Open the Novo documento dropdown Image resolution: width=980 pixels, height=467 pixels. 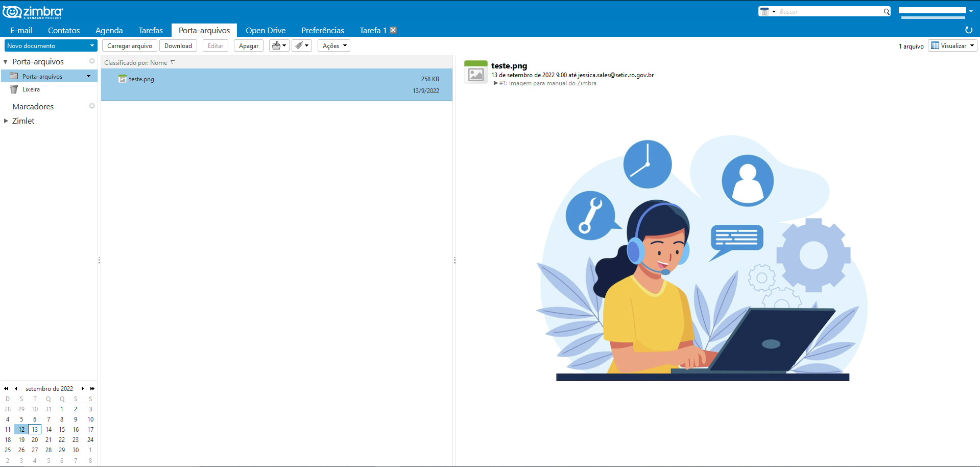click(x=92, y=46)
